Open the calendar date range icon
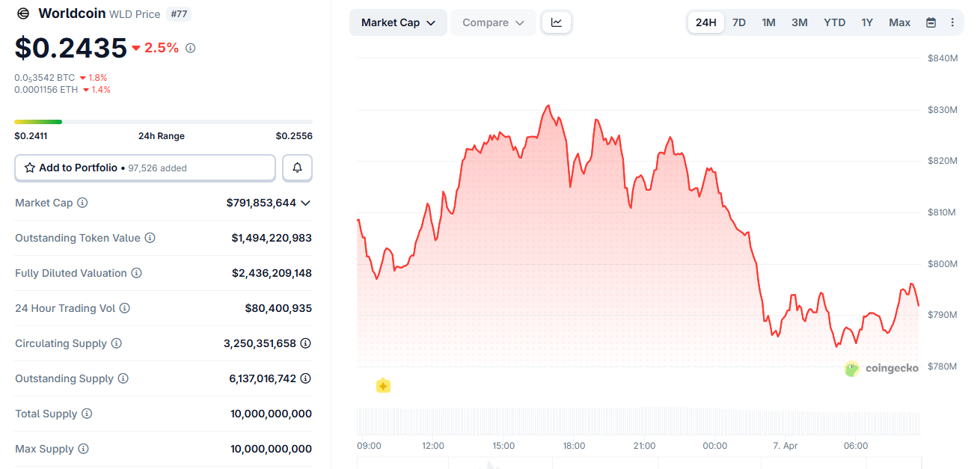The height and width of the screenshot is (469, 980). pyautogui.click(x=931, y=22)
